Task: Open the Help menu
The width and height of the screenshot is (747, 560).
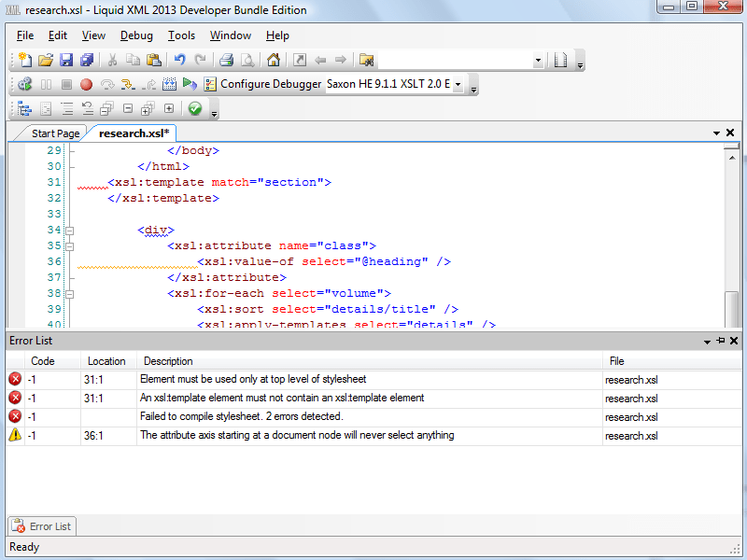Action: 277,35
